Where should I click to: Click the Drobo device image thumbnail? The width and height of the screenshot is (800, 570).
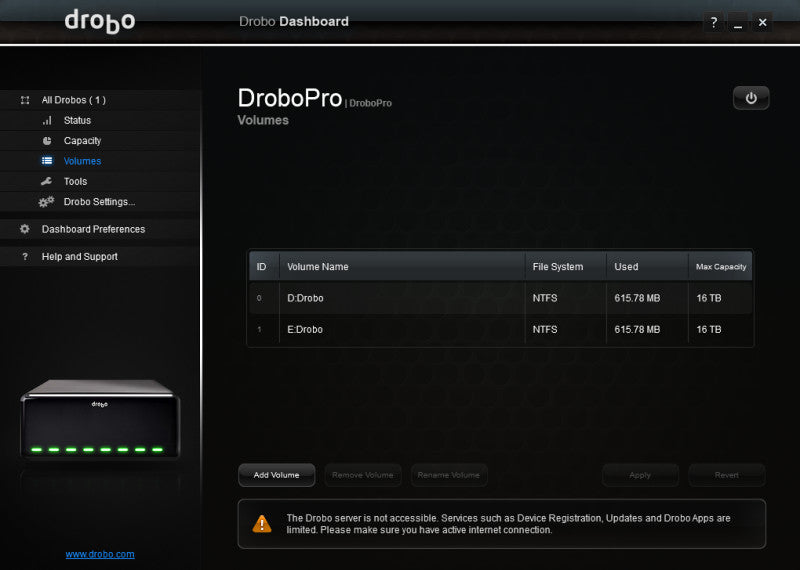100,418
